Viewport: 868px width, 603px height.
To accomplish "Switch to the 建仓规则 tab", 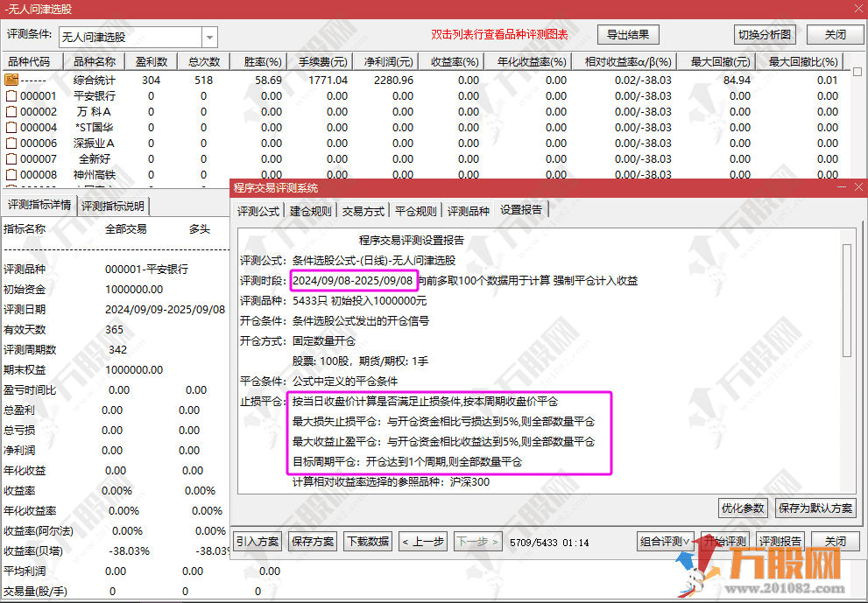I will 311,211.
